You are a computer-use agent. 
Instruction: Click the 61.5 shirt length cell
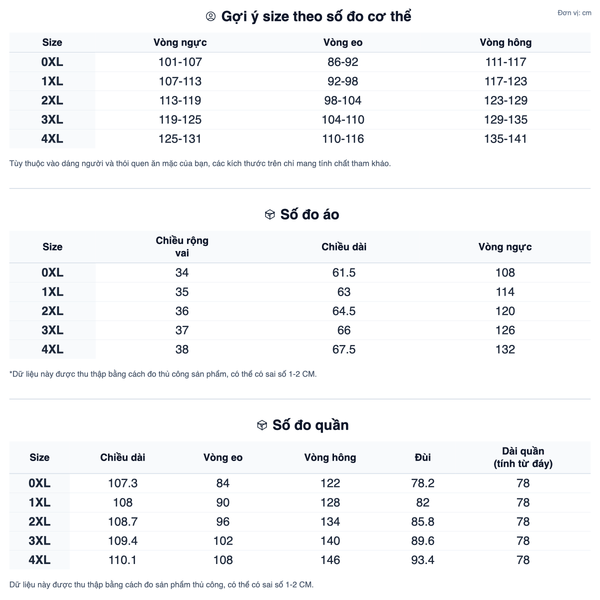click(344, 273)
